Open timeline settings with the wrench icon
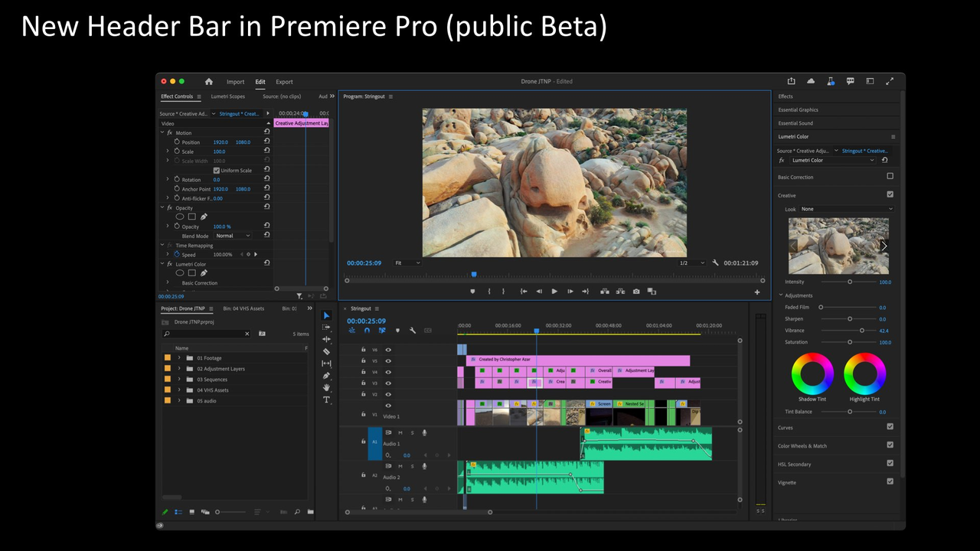 coord(413,330)
